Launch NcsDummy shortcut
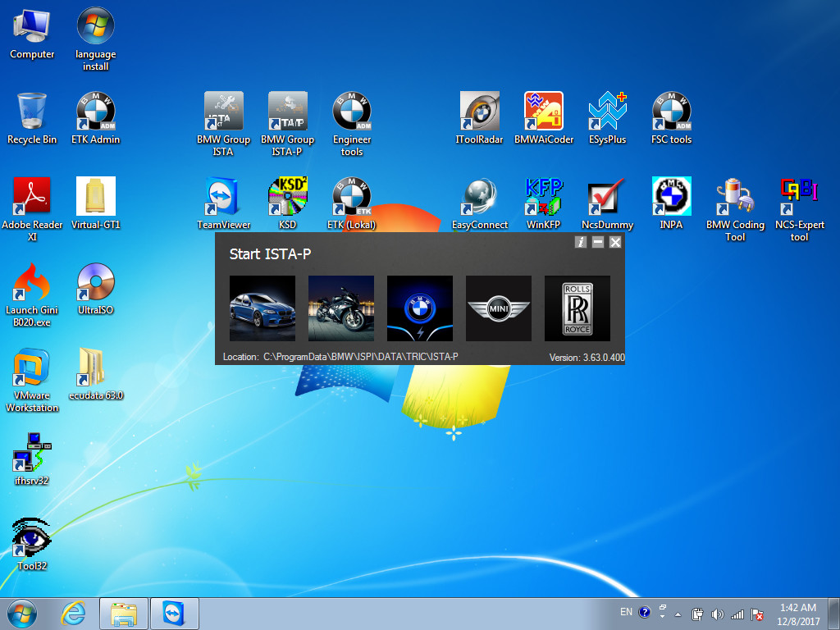The image size is (840, 630). tap(608, 203)
